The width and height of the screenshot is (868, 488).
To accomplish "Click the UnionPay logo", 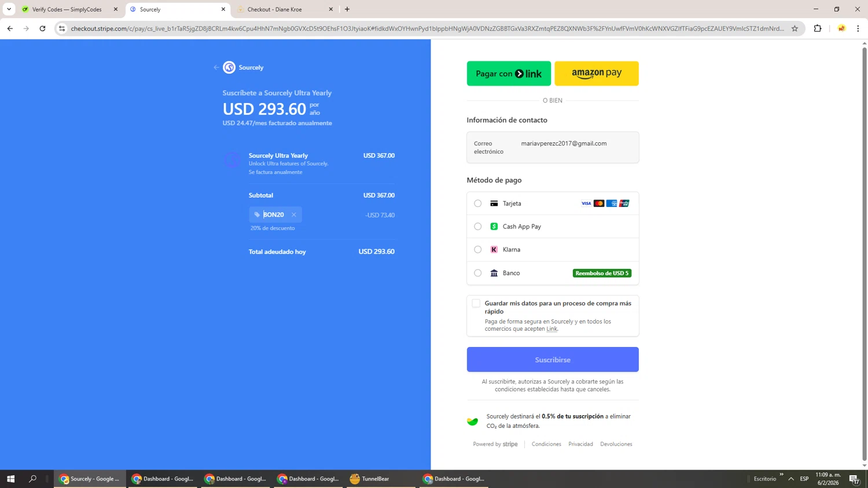I will (x=624, y=204).
